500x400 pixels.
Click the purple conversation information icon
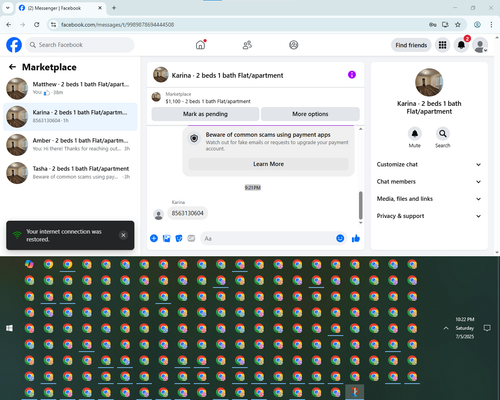[x=352, y=75]
